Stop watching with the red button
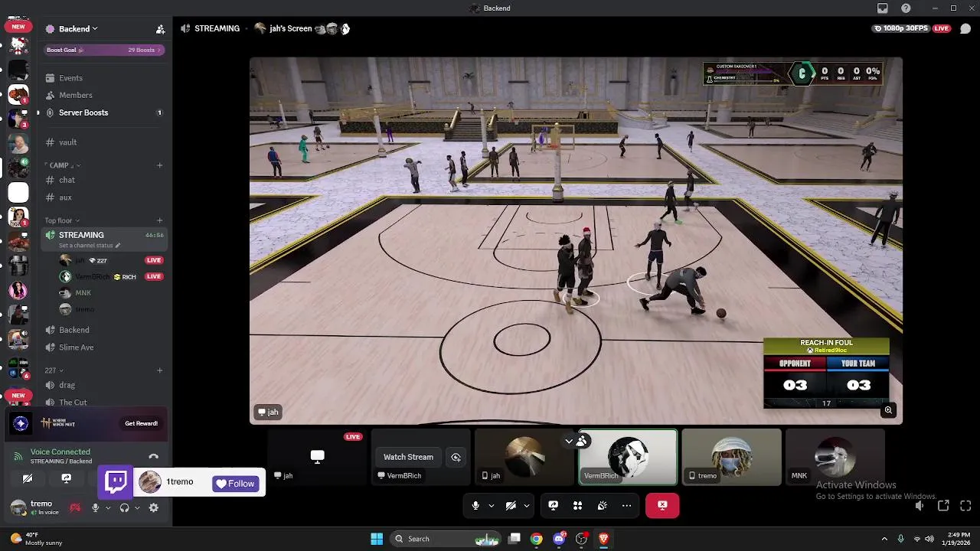This screenshot has height=551, width=980. tap(662, 505)
